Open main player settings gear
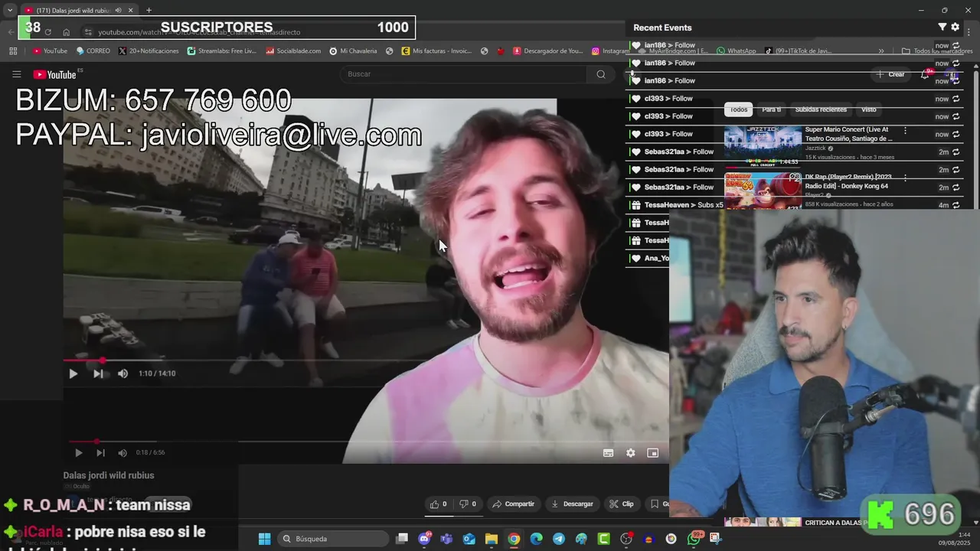This screenshot has height=551, width=980. tap(630, 453)
